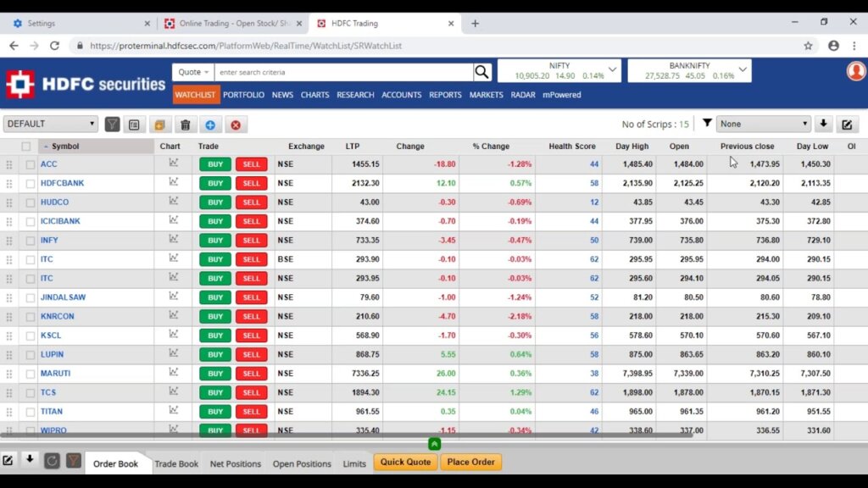Viewport: 868px width, 488px height.
Task: Open the watchlist filter funnel icon
Action: pos(113,125)
